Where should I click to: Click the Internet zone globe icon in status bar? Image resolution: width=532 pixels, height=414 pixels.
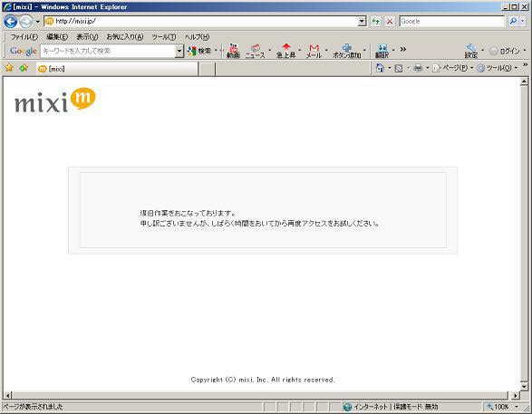347,407
